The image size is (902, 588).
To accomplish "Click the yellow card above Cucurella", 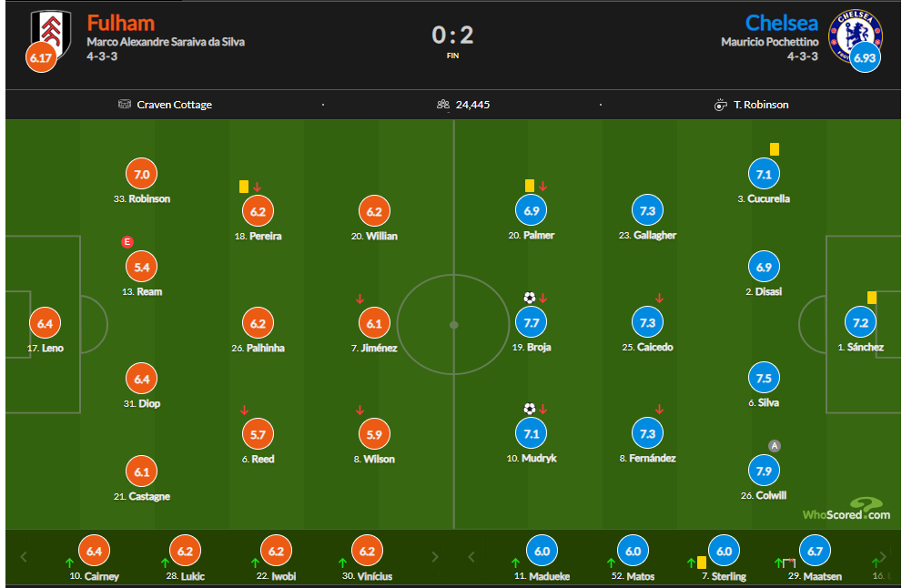I will (x=775, y=149).
